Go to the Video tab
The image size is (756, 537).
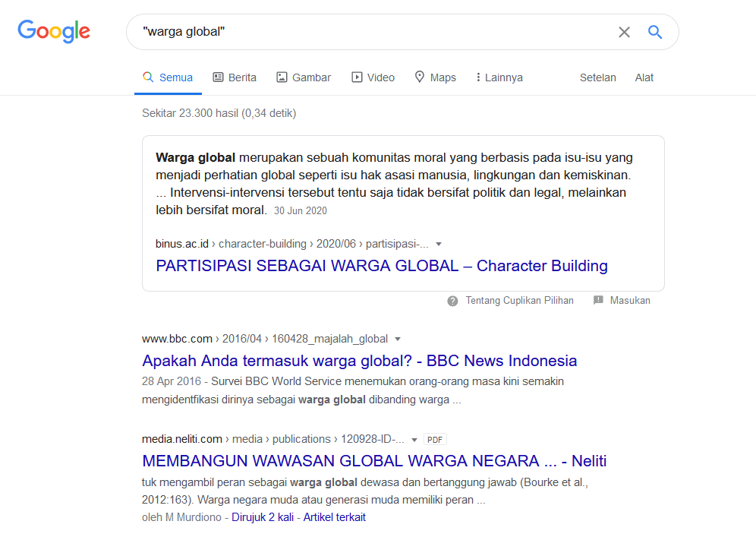click(x=373, y=77)
